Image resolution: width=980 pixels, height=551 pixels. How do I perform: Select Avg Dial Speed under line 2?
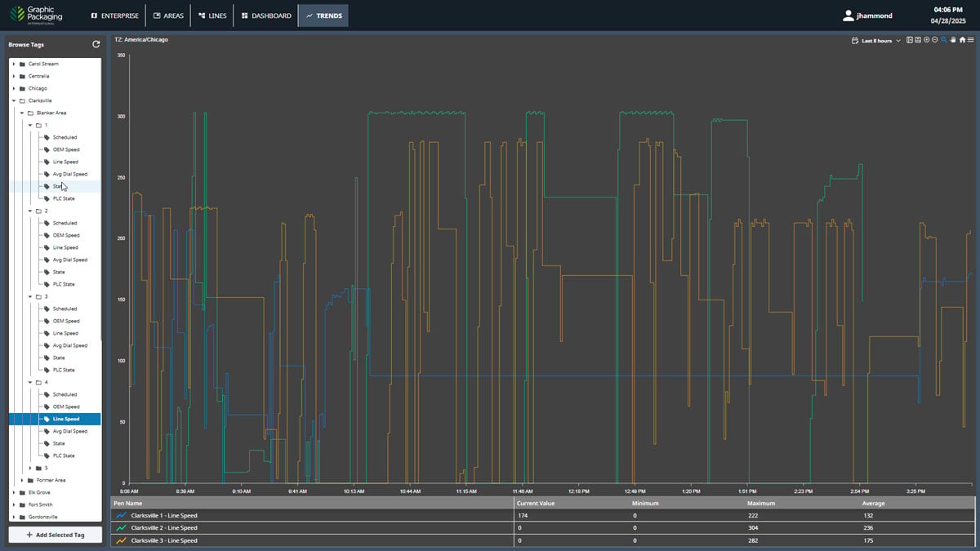[x=69, y=260]
